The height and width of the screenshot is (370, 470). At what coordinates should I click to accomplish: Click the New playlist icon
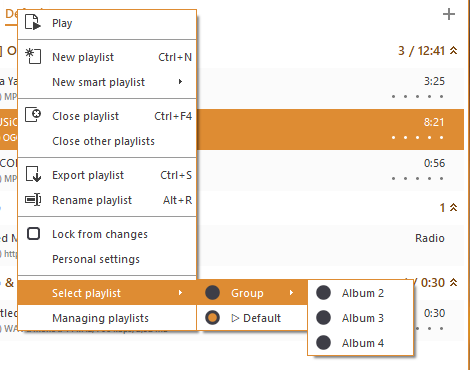coord(33,56)
